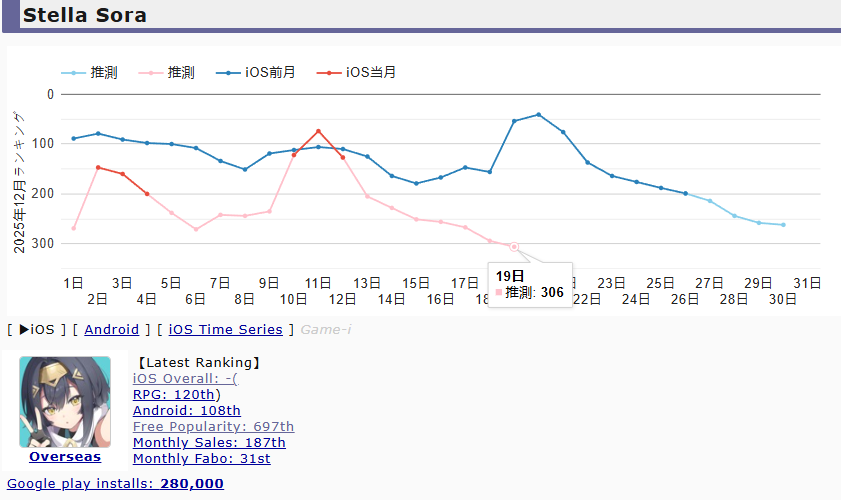
Task: Open the Android: 108th ranking link
Action: pyautogui.click(x=187, y=411)
